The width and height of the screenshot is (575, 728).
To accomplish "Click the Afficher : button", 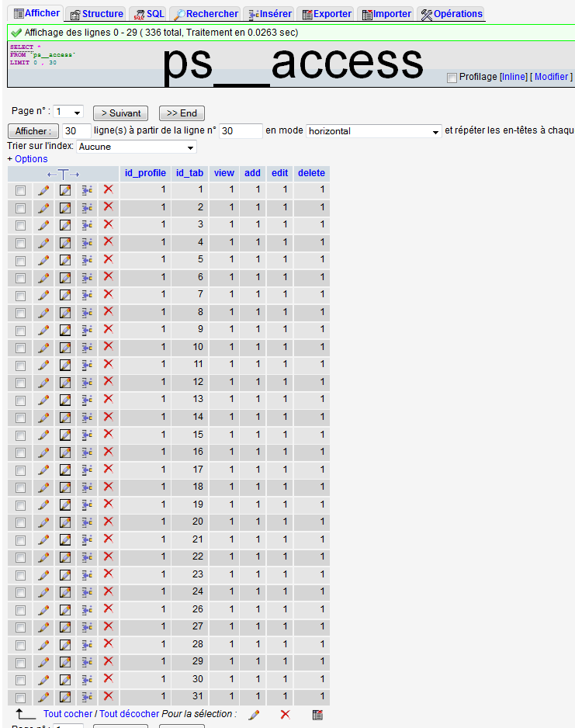I will coord(33,131).
